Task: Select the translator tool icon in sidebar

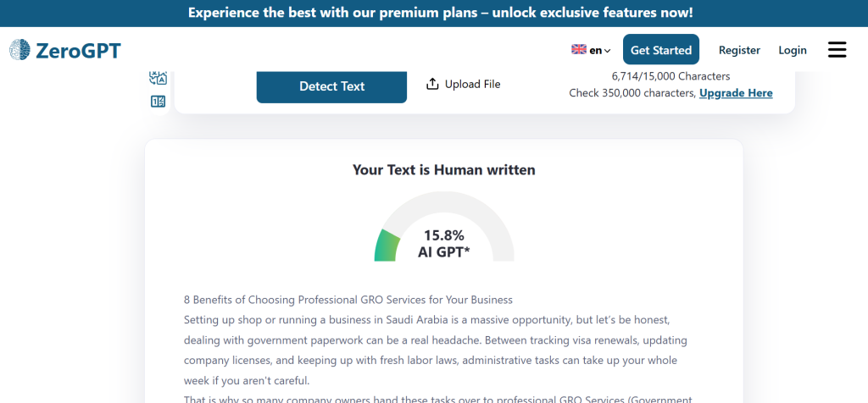Action: [x=158, y=78]
